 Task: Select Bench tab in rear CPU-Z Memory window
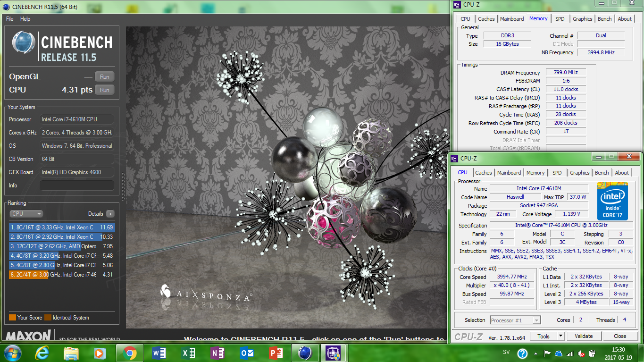(605, 19)
